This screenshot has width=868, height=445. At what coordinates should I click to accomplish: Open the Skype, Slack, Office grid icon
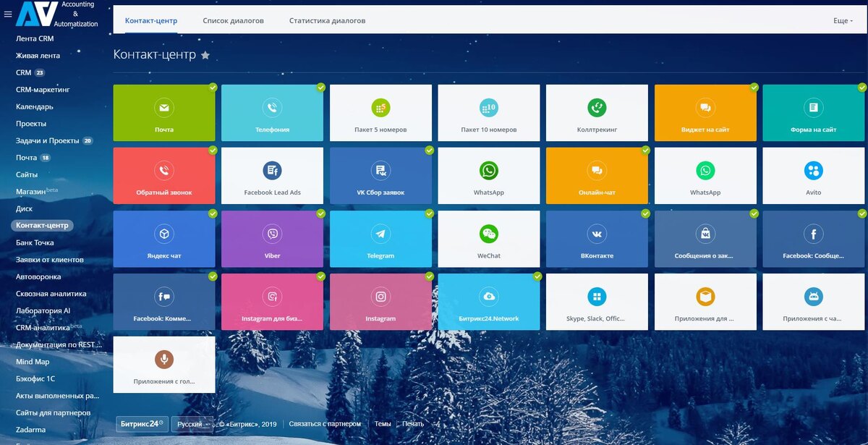[597, 297]
